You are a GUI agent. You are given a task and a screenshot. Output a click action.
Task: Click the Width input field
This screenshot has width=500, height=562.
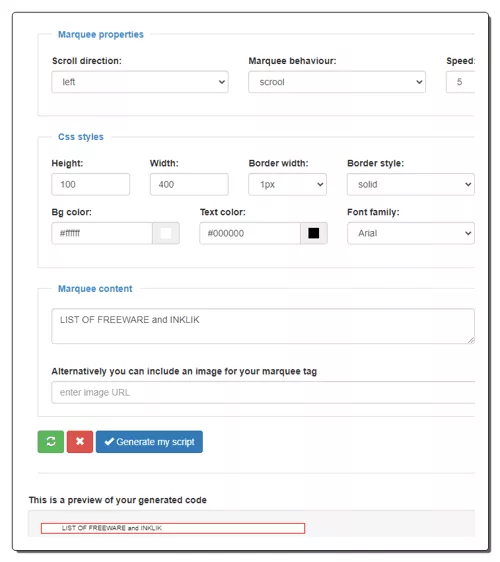189,184
